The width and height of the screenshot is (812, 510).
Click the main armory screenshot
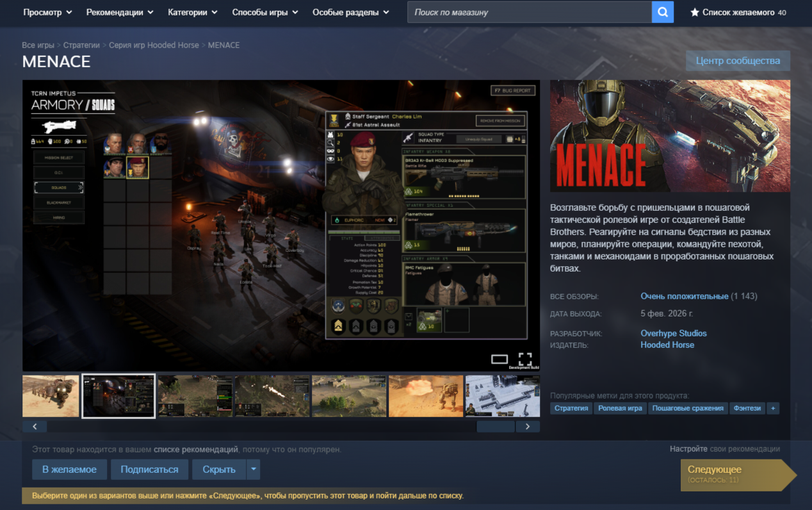[x=281, y=226]
